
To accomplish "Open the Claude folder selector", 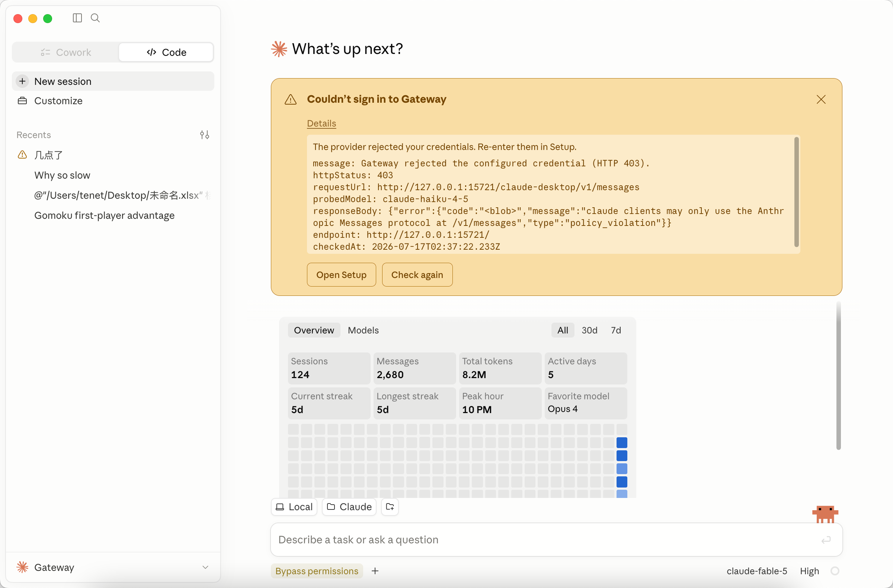I will point(349,506).
